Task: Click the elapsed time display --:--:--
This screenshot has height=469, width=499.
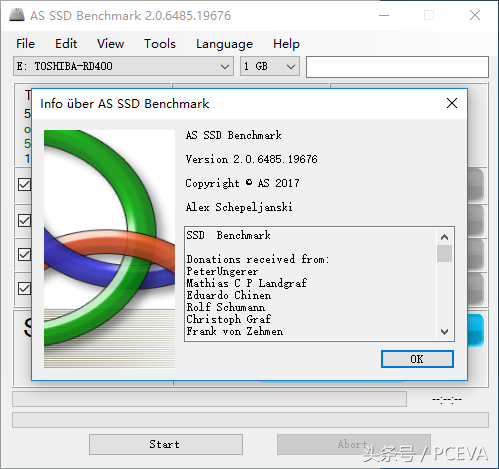Action: (447, 399)
